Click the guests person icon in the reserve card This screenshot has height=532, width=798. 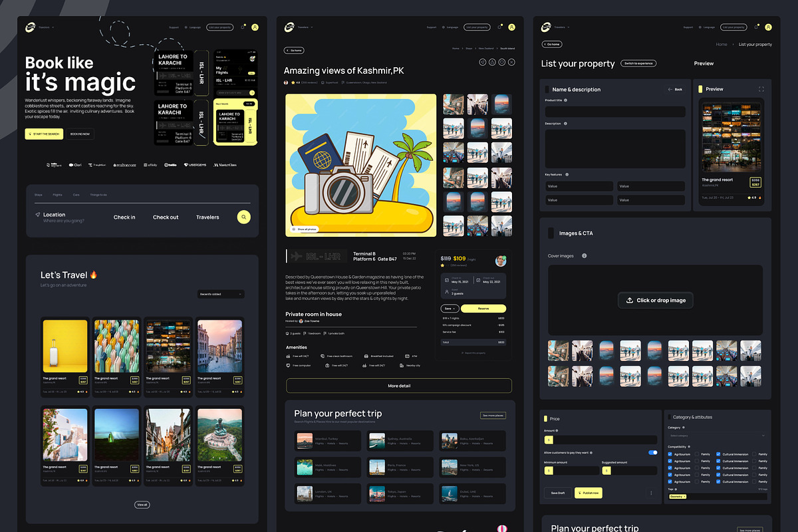point(446,292)
